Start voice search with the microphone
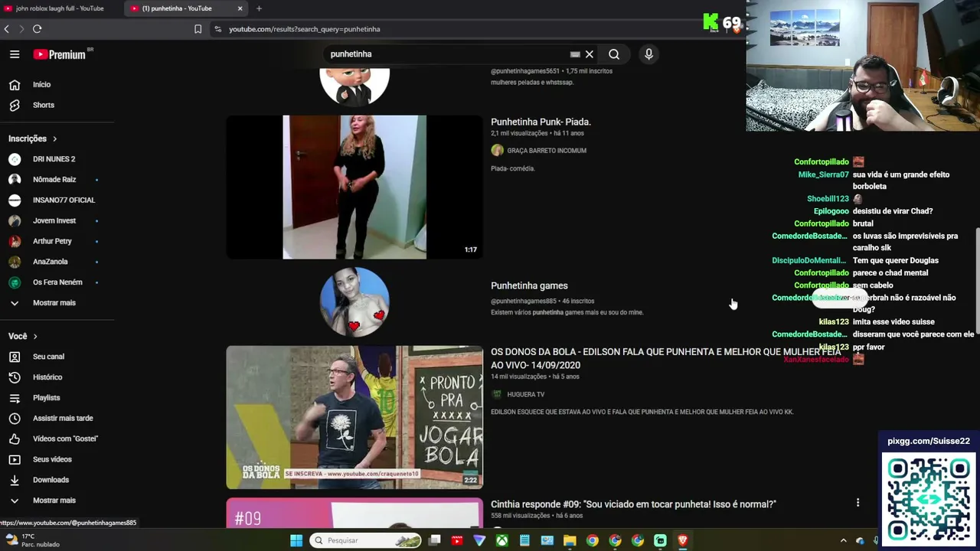The width and height of the screenshot is (980, 551). [x=648, y=54]
